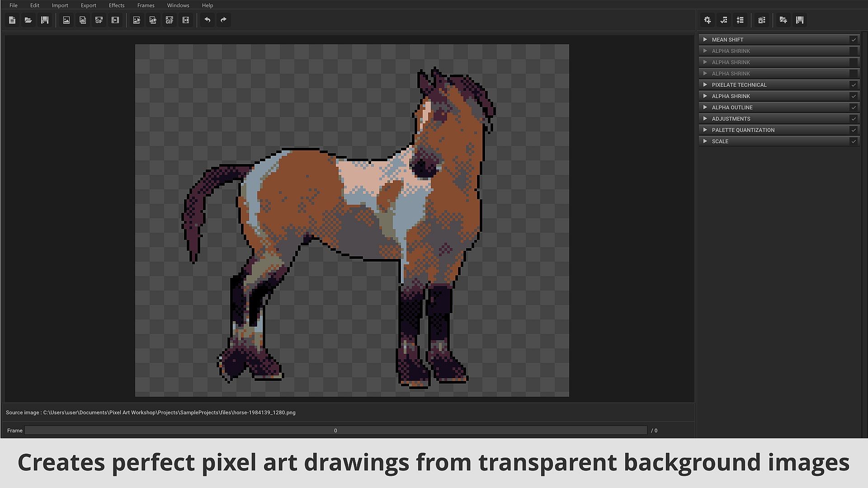
Task: Expand the Alpha Outline effect settings
Action: tap(705, 108)
